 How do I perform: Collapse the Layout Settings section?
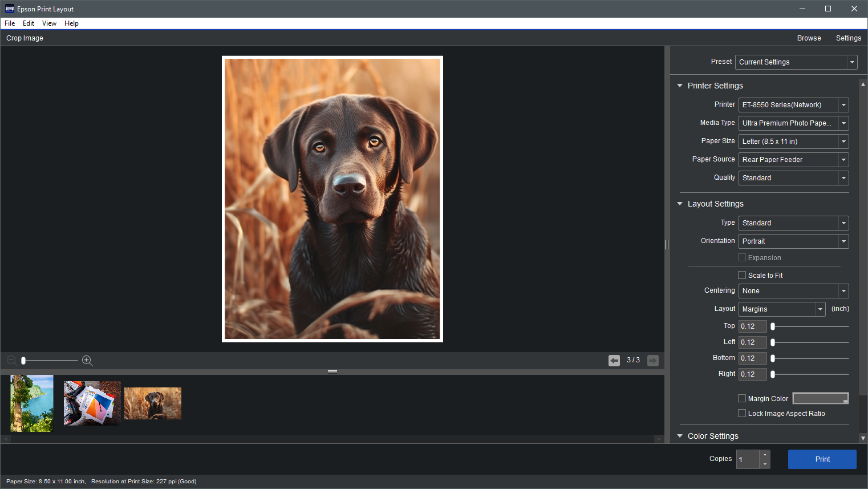click(x=680, y=204)
